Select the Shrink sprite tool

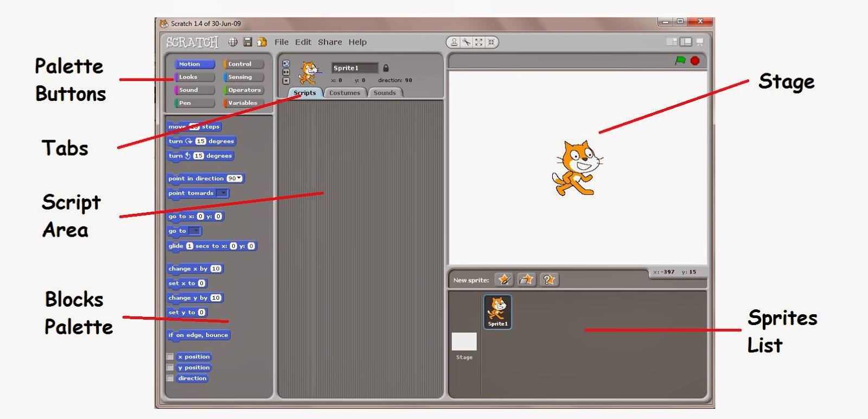tap(491, 42)
